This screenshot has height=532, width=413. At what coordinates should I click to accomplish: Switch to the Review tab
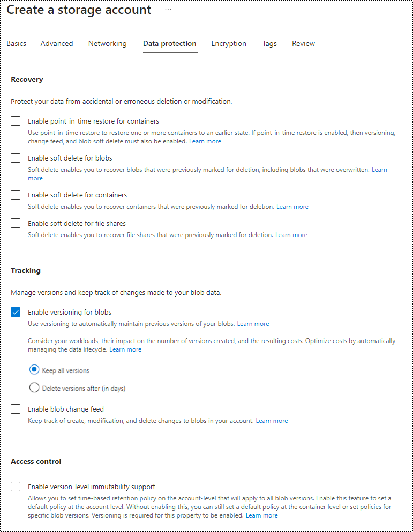coord(303,43)
